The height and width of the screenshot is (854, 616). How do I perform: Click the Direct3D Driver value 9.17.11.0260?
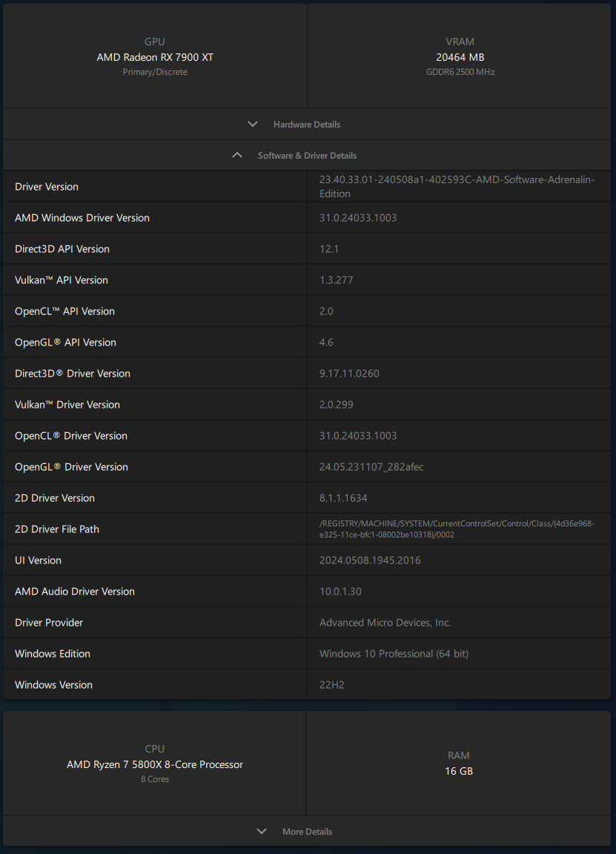pos(349,373)
